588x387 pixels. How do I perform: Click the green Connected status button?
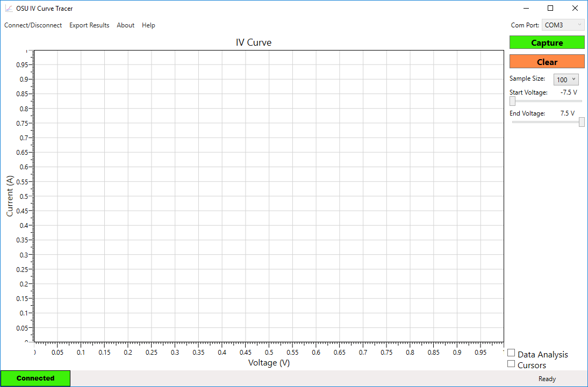(x=35, y=378)
